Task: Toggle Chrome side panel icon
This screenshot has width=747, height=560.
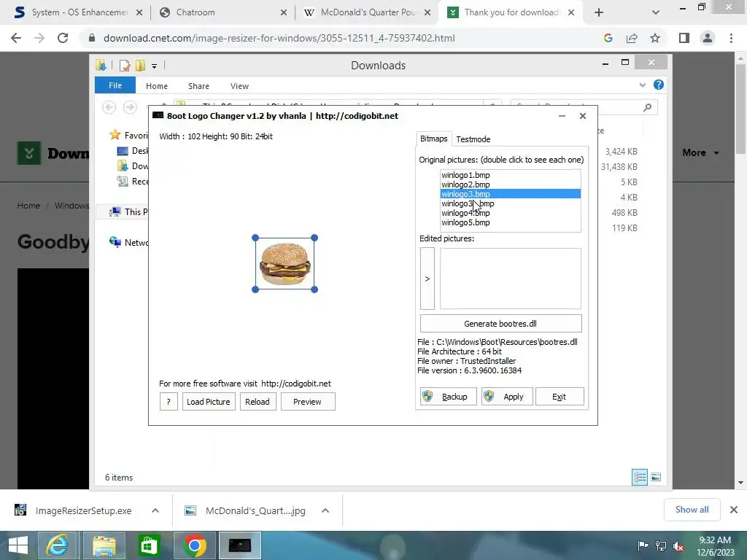Action: point(684,38)
